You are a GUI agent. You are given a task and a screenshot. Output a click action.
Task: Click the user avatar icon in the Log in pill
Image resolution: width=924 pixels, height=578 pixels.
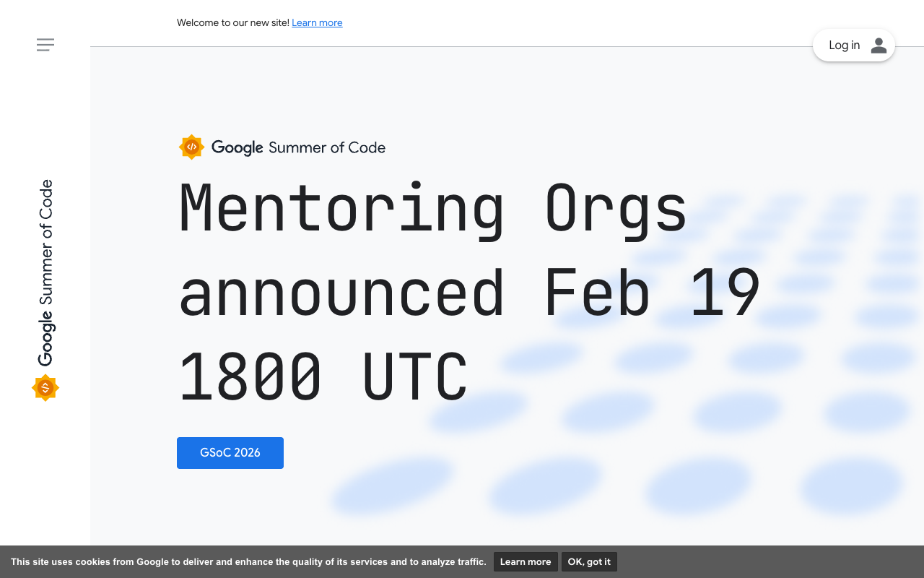(x=878, y=45)
